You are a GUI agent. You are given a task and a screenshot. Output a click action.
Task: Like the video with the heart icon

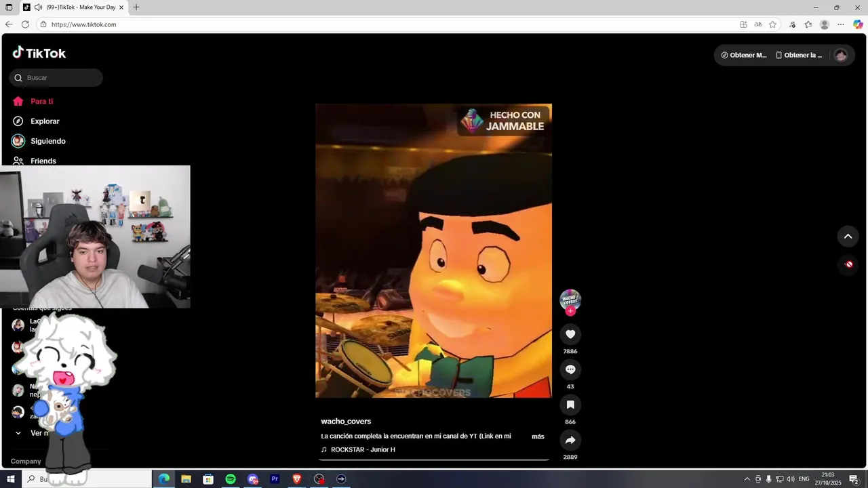[x=570, y=334]
